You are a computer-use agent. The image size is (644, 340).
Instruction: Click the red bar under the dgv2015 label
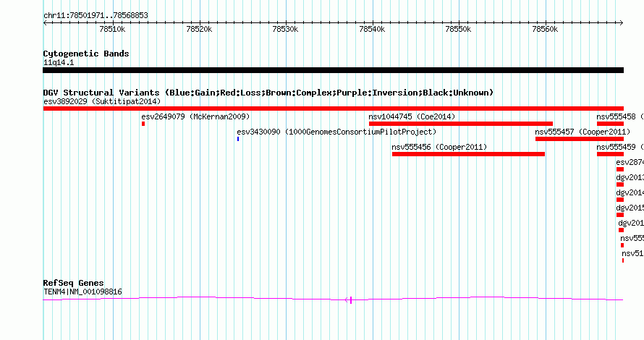620,215
